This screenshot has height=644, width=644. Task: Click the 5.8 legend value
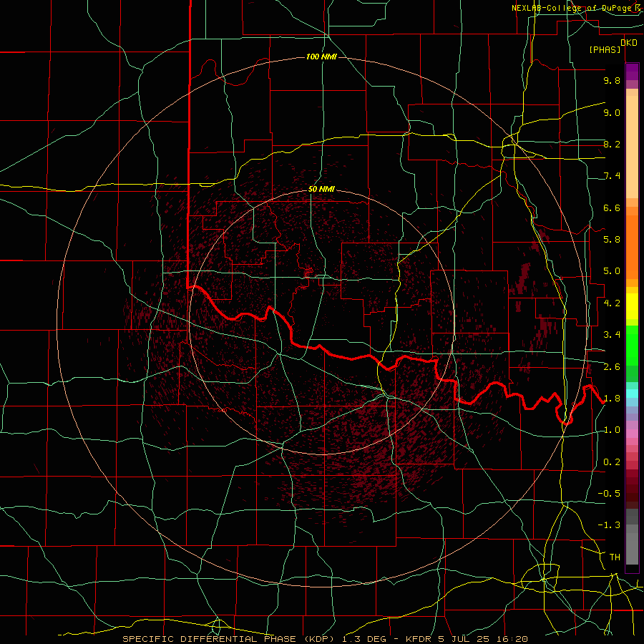click(x=612, y=240)
